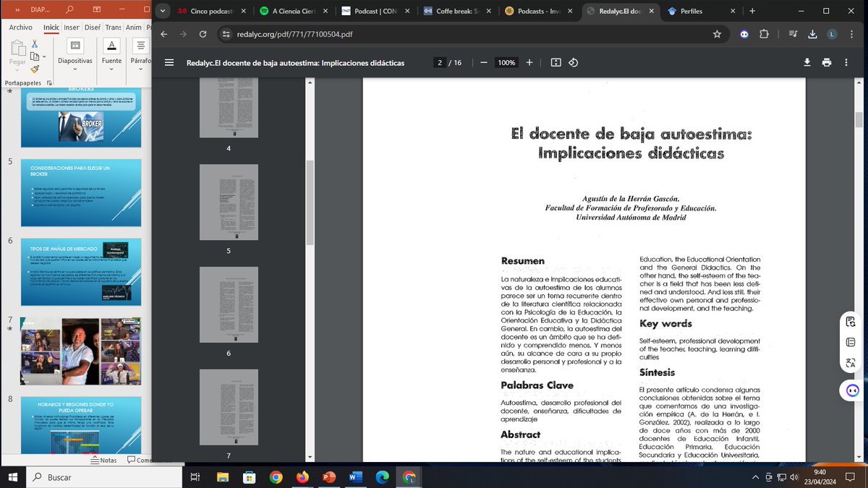Switch to Coffe break tab

(x=458, y=11)
